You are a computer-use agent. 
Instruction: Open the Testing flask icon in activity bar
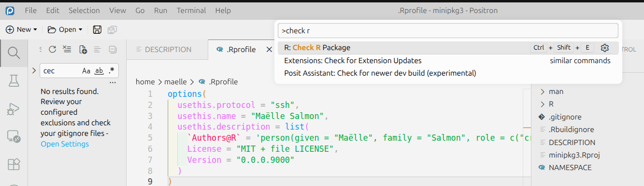click(x=14, y=81)
